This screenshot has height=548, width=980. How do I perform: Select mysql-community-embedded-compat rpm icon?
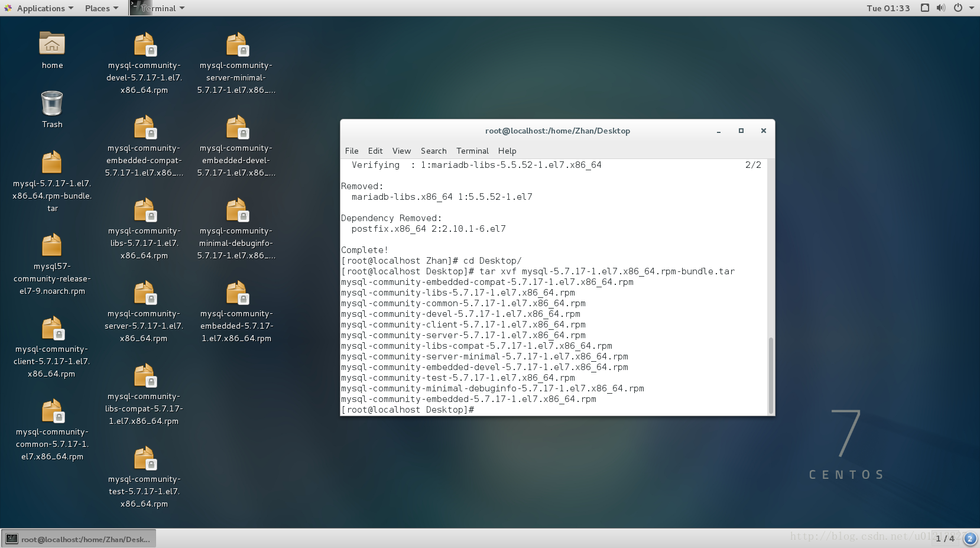tap(144, 127)
